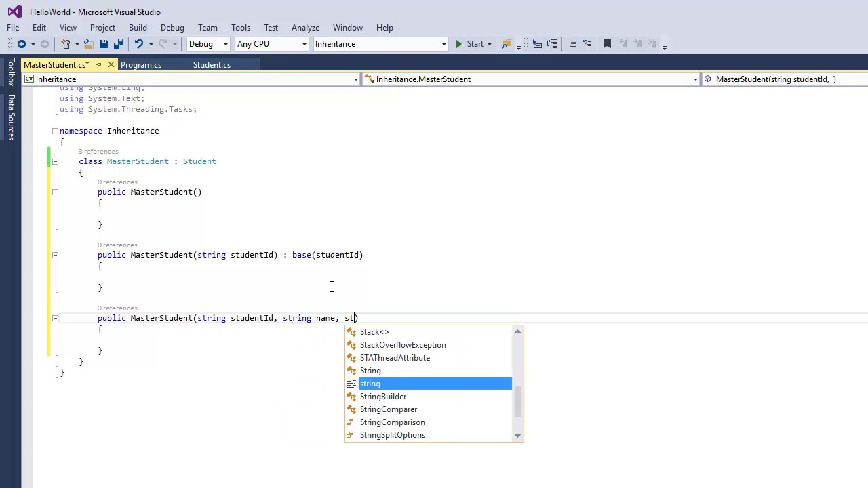Open the Tools menu

tap(241, 28)
